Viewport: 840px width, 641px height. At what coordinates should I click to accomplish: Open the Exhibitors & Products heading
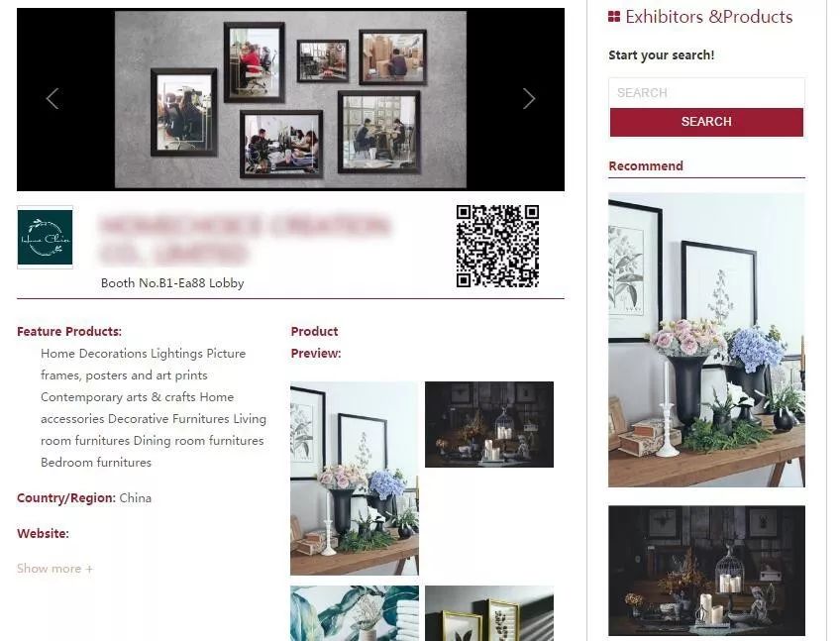point(709,17)
